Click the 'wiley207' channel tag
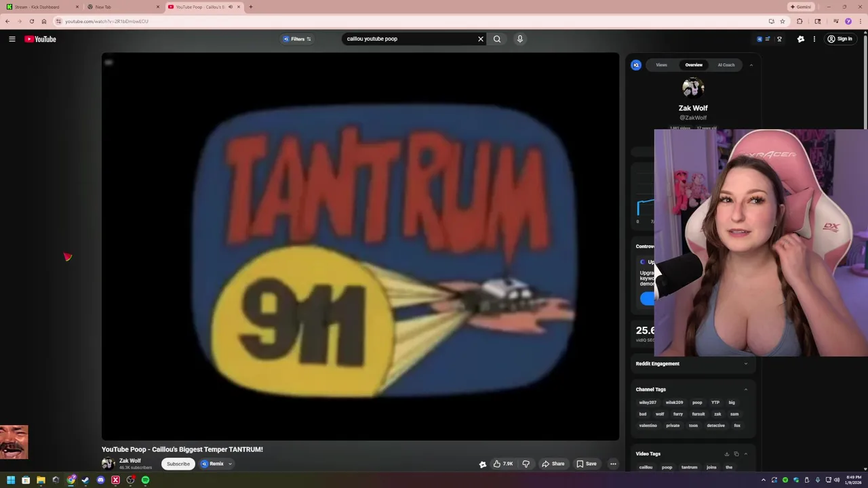Screen dimensions: 868x488 pos(648,403)
